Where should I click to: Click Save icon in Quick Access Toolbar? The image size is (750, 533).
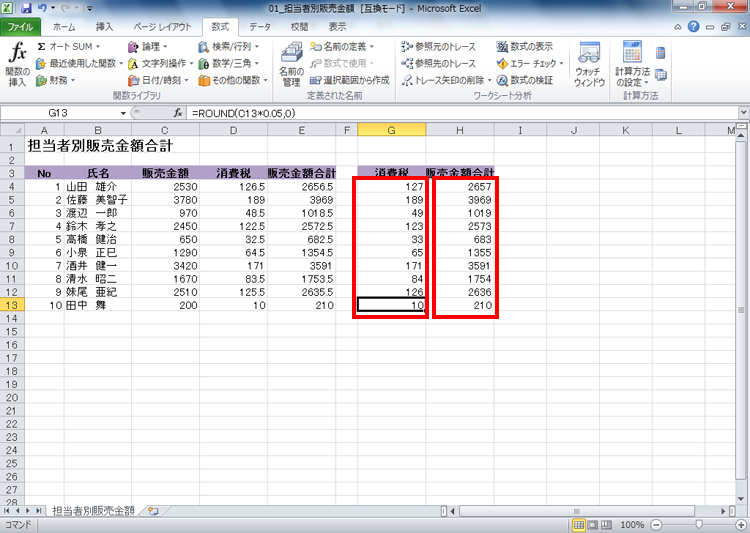point(26,8)
